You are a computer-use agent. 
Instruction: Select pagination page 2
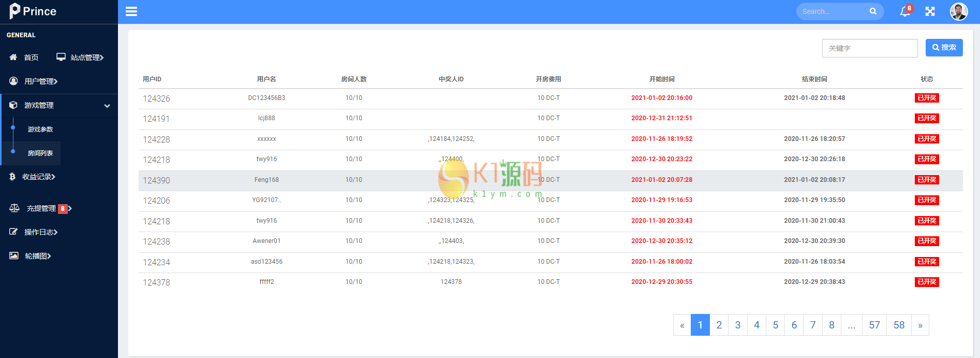[719, 325]
